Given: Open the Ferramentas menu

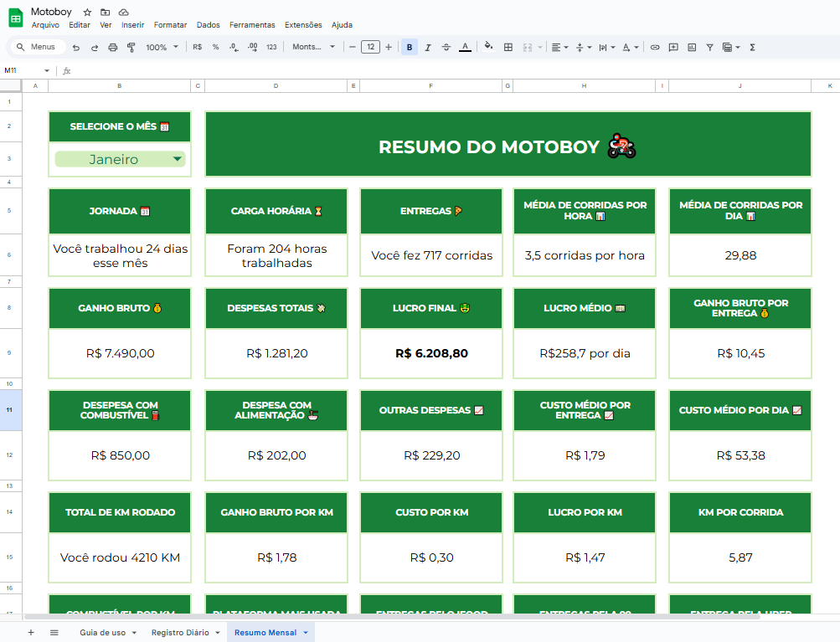Looking at the screenshot, I should pyautogui.click(x=252, y=25).
